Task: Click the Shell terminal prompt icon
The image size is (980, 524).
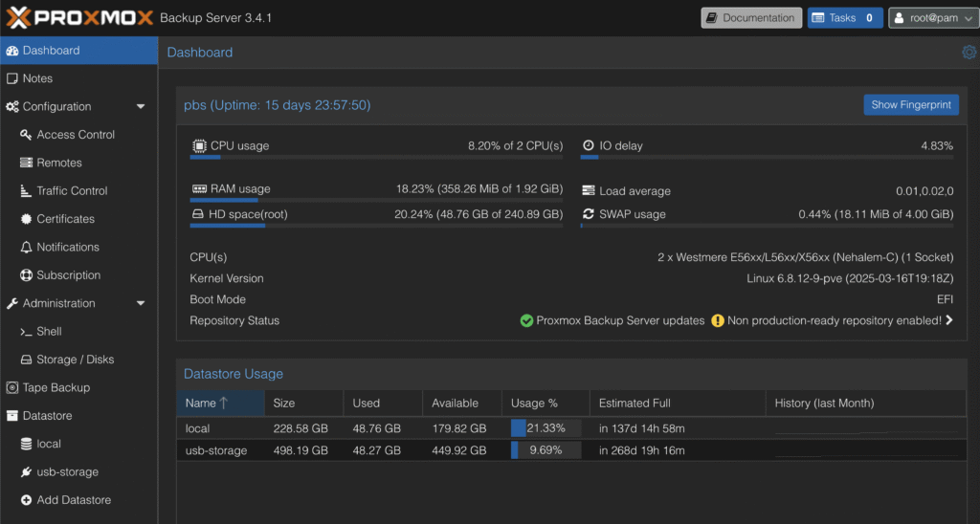Action: (26, 332)
